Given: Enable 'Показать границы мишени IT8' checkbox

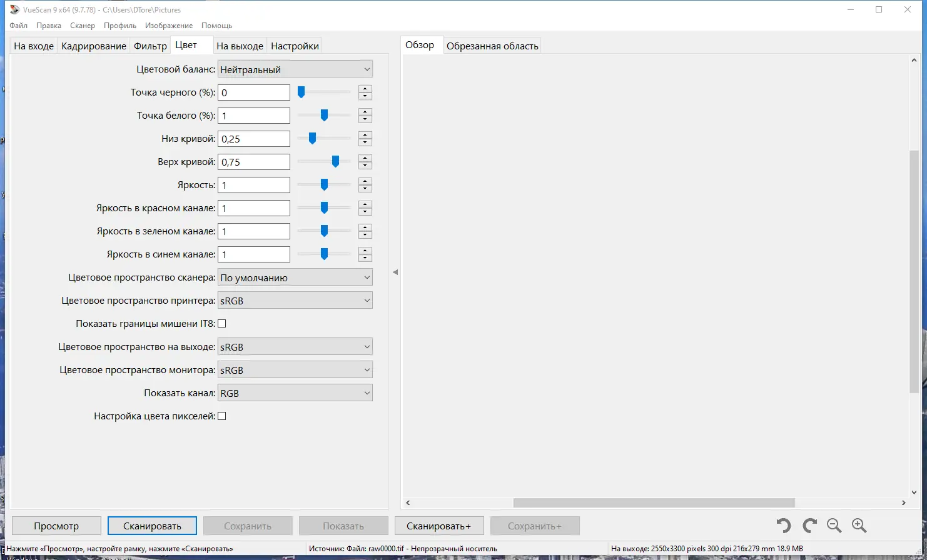Looking at the screenshot, I should click(x=221, y=324).
